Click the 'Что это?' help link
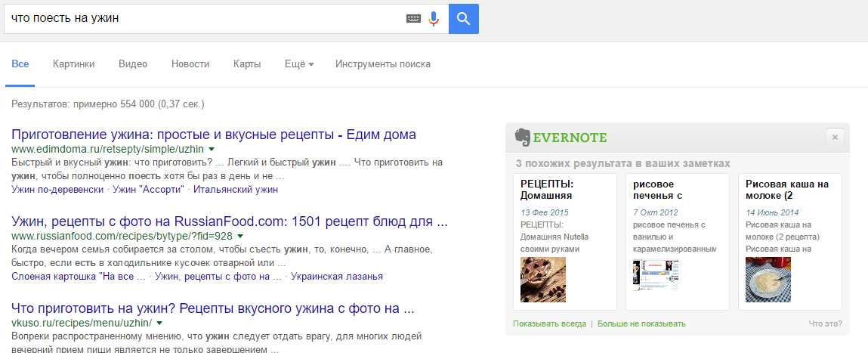The width and height of the screenshot is (868, 353). point(826,324)
